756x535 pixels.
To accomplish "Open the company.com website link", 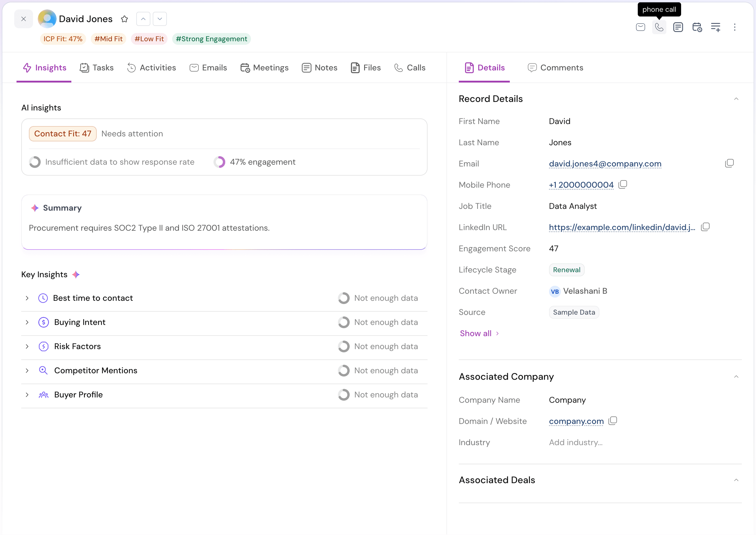I will click(576, 421).
